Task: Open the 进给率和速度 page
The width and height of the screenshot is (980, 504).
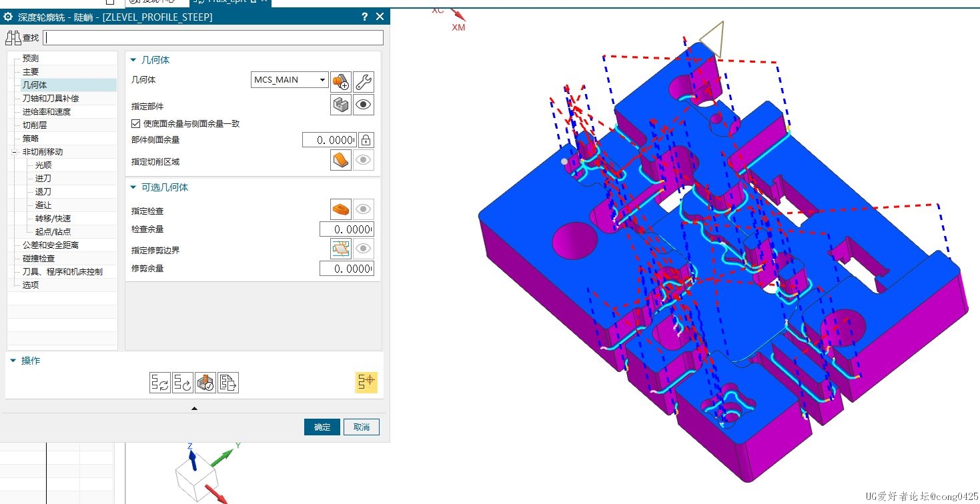Action: pos(47,112)
